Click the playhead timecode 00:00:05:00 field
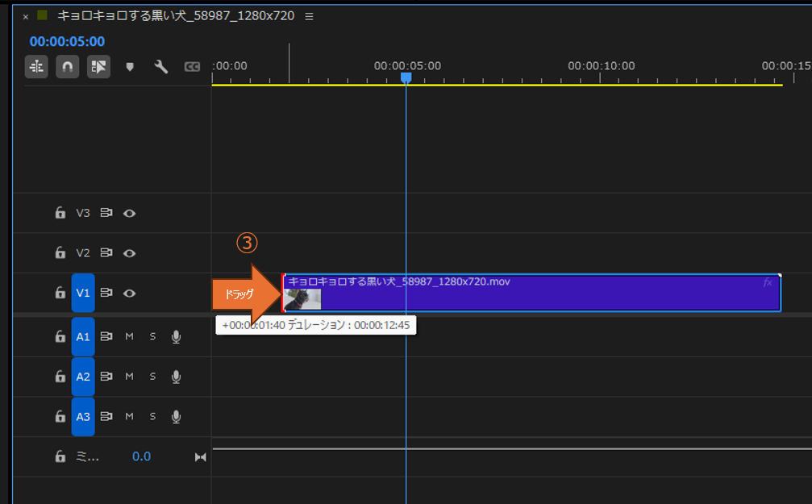Image resolution: width=812 pixels, height=504 pixels. pos(67,41)
